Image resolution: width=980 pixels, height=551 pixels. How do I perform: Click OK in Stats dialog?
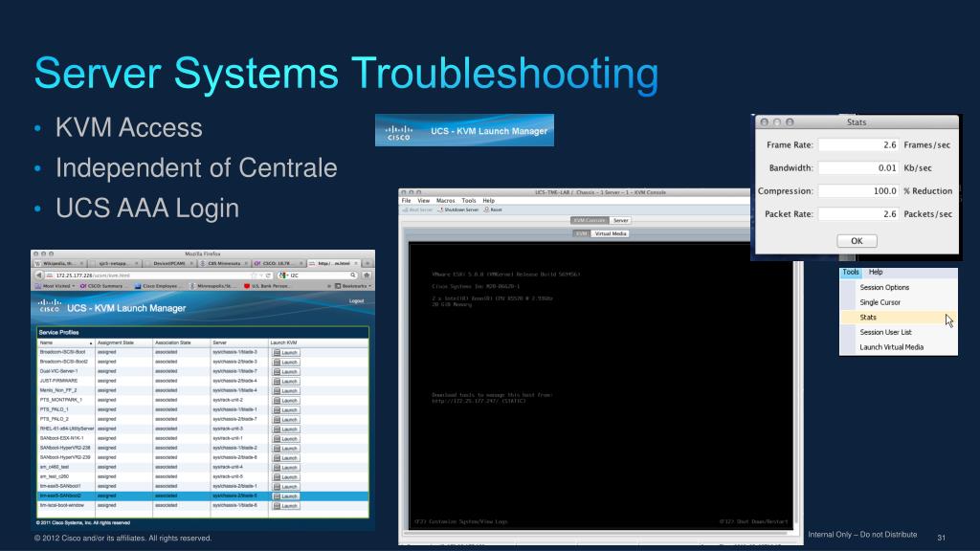[x=857, y=241]
